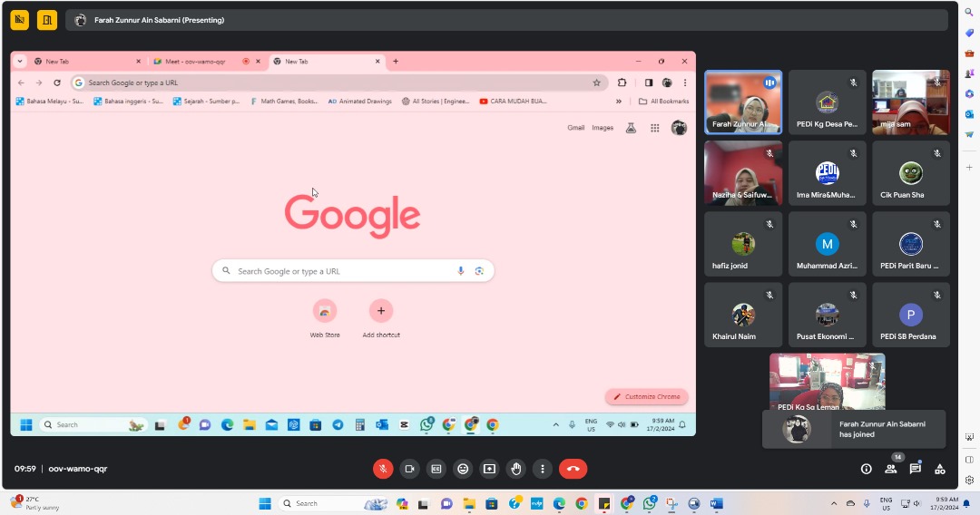The height and width of the screenshot is (515, 980).
Task: Click the yellow door icon at top left
Action: 47,20
